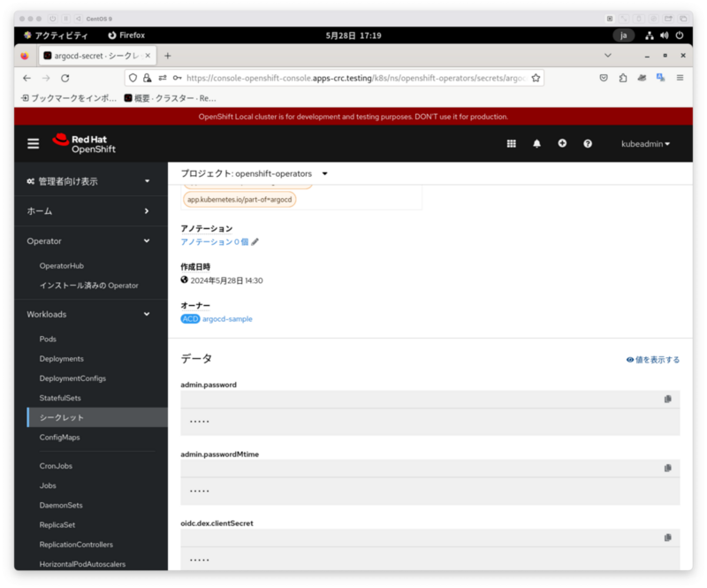Open StatefulSets in the sidebar
707x588 pixels.
(60, 398)
